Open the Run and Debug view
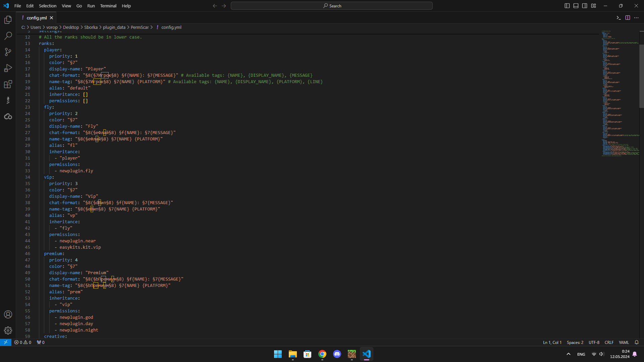The image size is (644, 362). coord(8,68)
